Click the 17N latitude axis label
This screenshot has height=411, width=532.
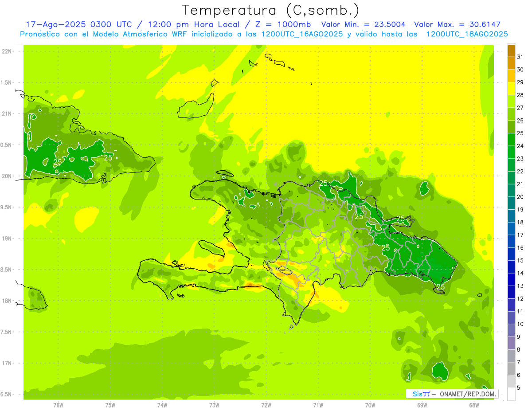click(x=7, y=363)
